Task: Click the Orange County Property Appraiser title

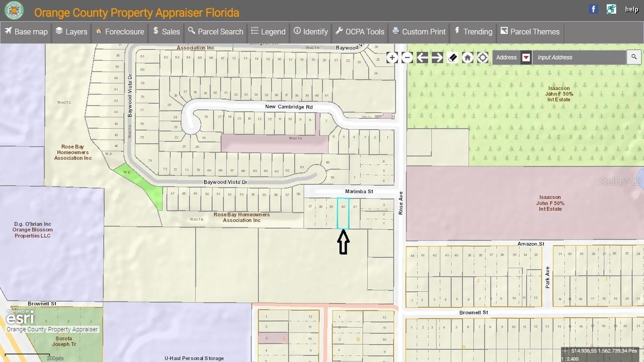Action: (137, 13)
